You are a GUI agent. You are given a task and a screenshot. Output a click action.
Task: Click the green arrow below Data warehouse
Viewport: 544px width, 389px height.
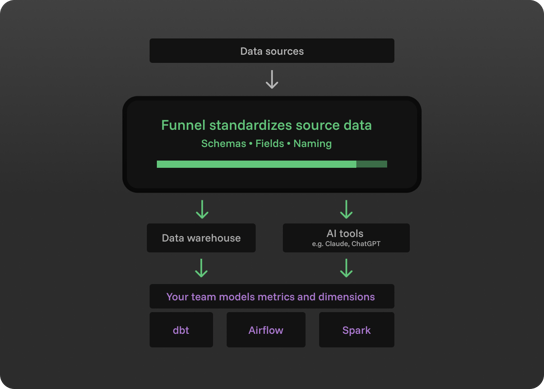201,268
